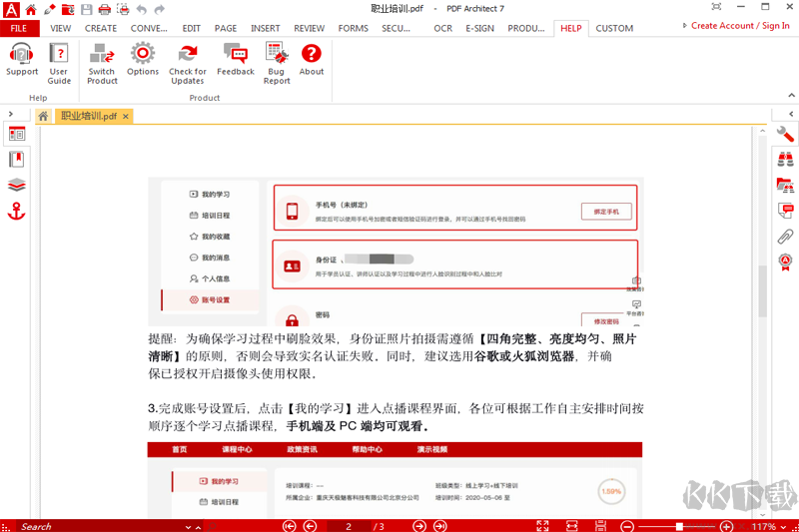The image size is (799, 532).
Task: Open the Bug Report tool
Action: (277, 63)
